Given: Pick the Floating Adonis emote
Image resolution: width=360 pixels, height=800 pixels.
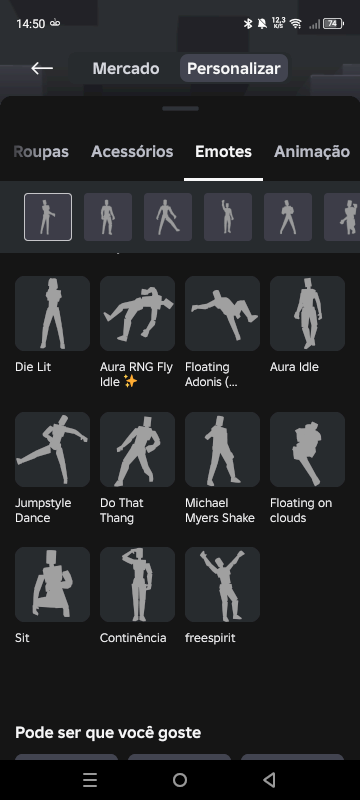Looking at the screenshot, I should click(x=222, y=313).
